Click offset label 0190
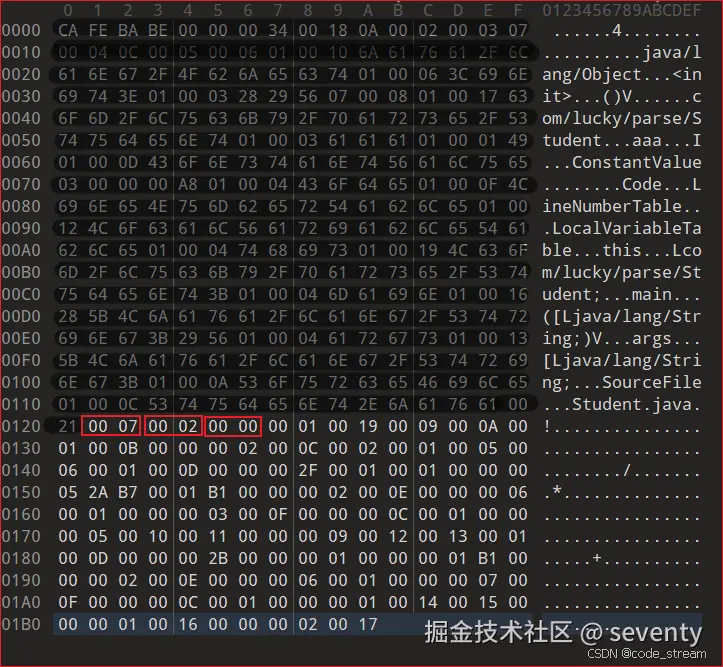 pos(21,580)
